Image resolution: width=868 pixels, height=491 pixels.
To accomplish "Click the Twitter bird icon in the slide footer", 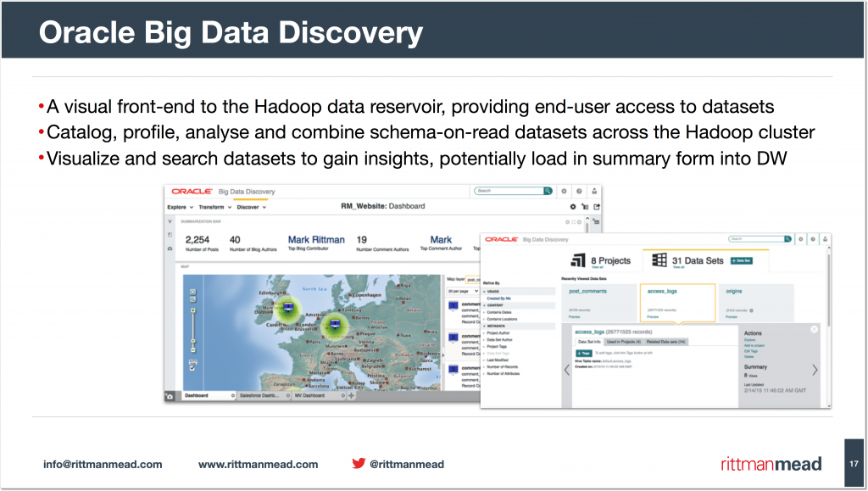I will pyautogui.click(x=359, y=463).
